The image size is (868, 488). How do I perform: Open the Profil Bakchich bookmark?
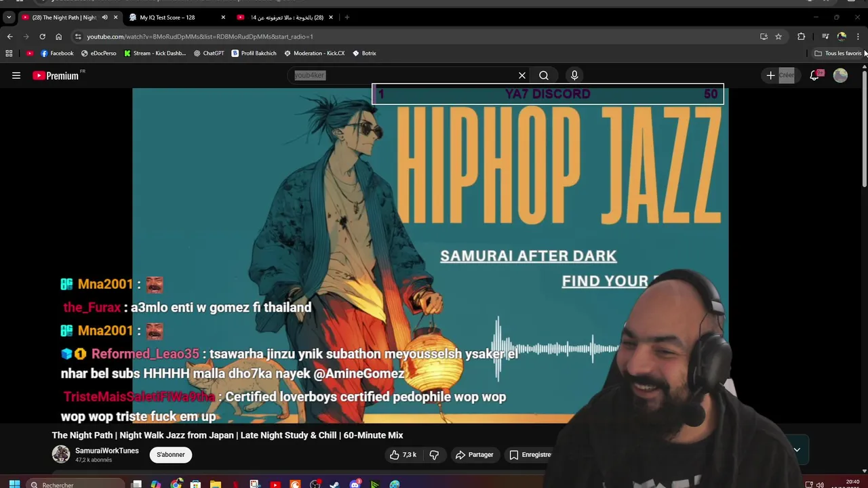(x=254, y=53)
